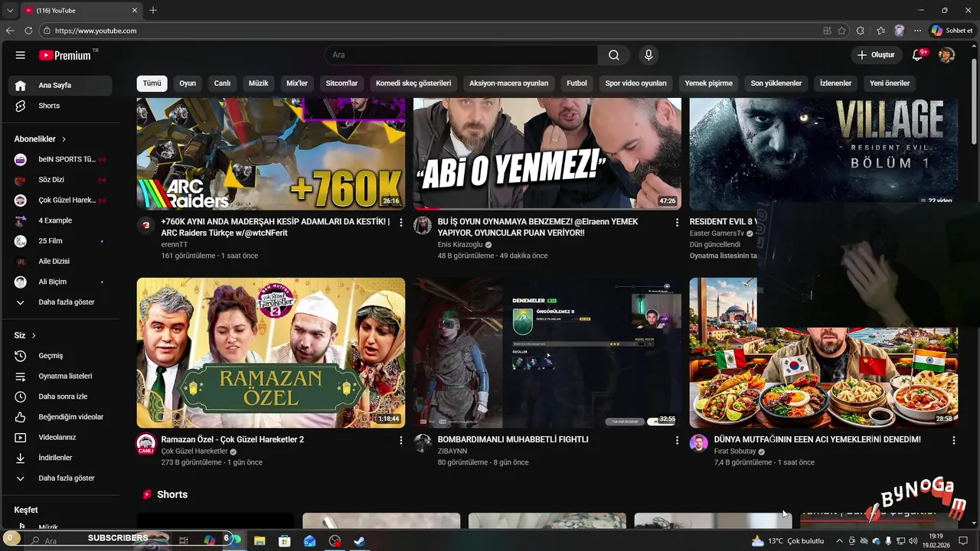Open options for Ramazan Özel video
The image size is (980, 551).
(400, 441)
